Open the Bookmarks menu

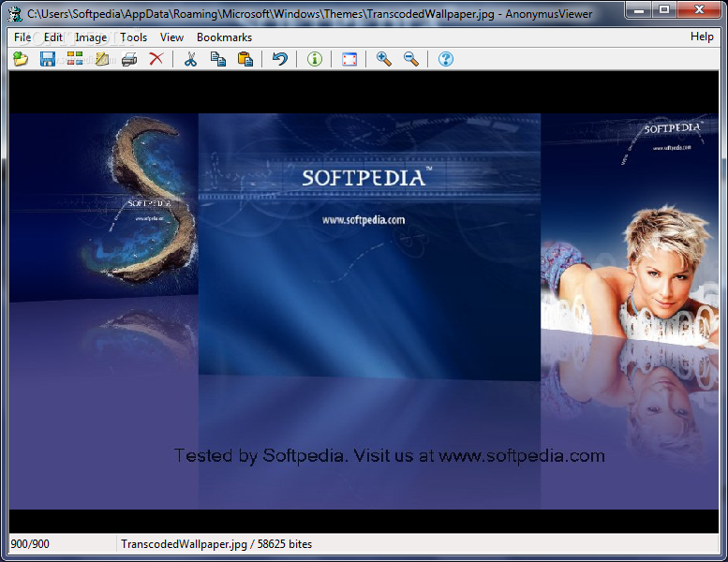coord(224,37)
